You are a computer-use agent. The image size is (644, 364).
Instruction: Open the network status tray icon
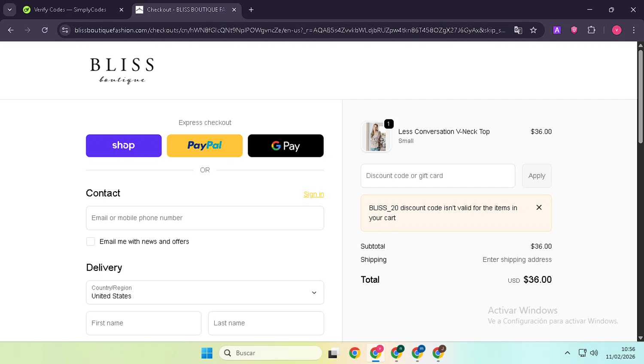(x=582, y=353)
